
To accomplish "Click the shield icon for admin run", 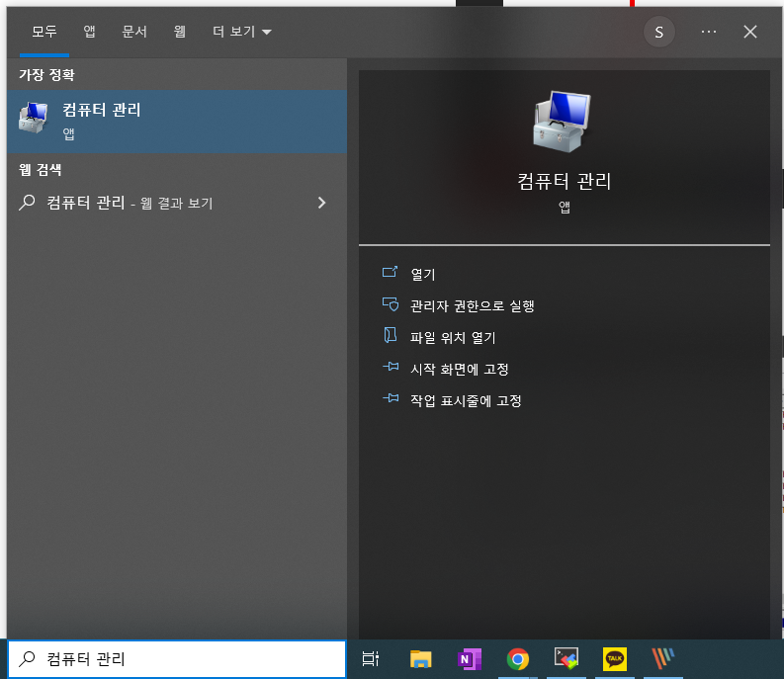I will tap(390, 304).
